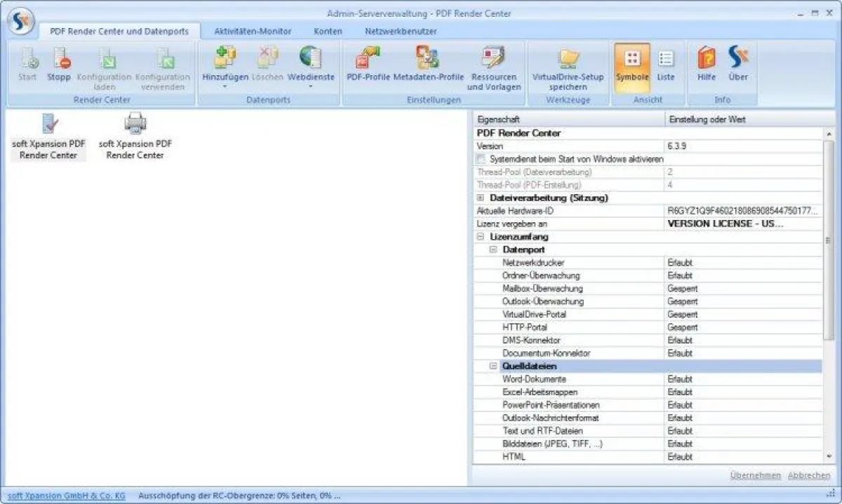This screenshot has width=842, height=504.
Task: Click the round application logo button
Action: coord(22,22)
